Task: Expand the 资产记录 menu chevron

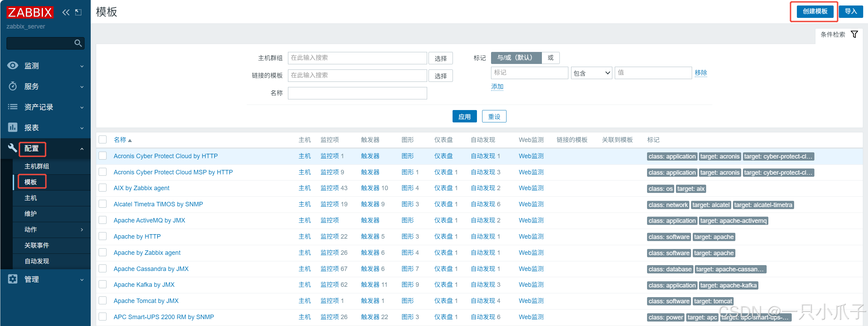Action: coord(82,107)
